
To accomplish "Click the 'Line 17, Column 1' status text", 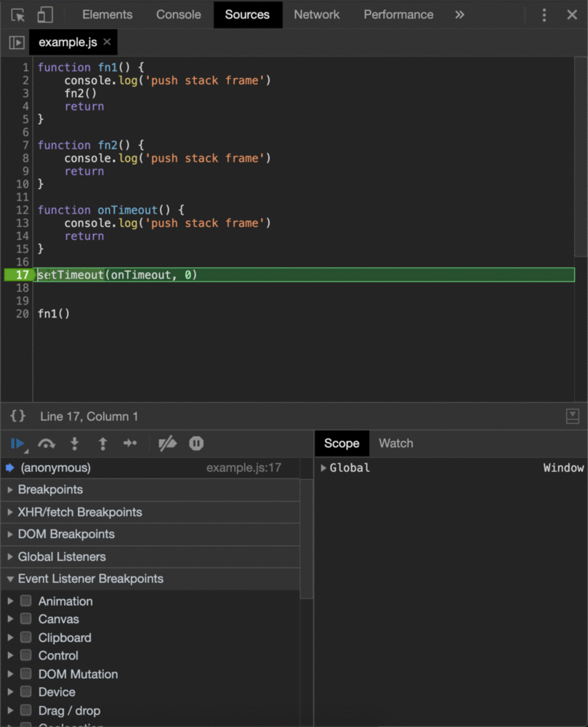I will [x=89, y=417].
